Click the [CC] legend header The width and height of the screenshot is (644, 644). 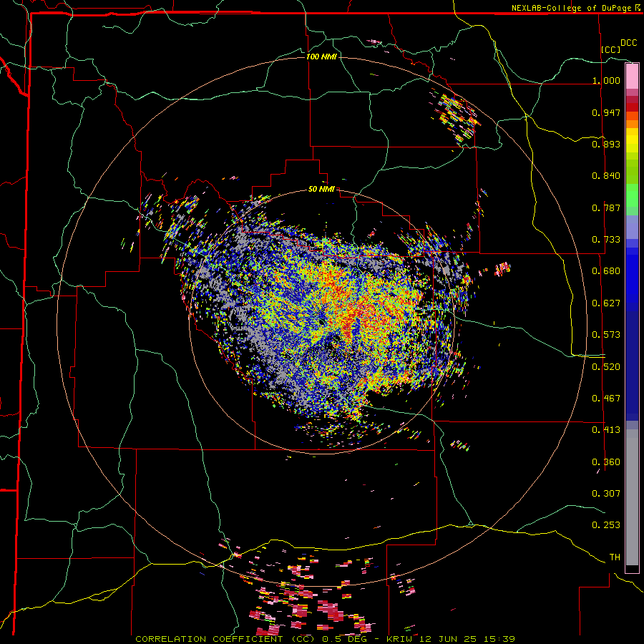coord(611,49)
